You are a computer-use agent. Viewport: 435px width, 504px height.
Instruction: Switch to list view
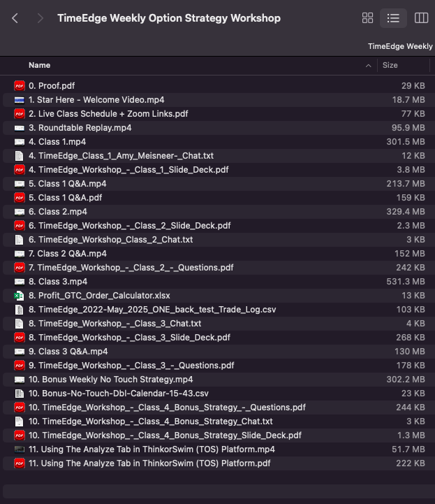393,18
